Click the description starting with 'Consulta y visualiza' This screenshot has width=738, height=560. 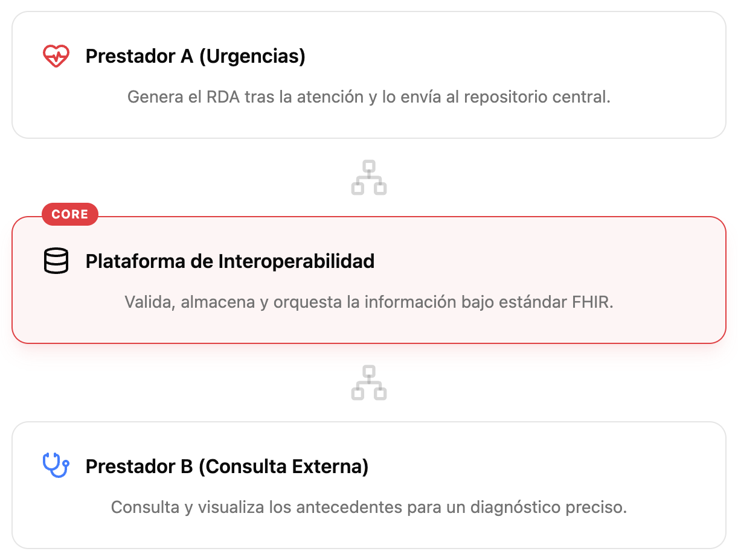(x=368, y=507)
